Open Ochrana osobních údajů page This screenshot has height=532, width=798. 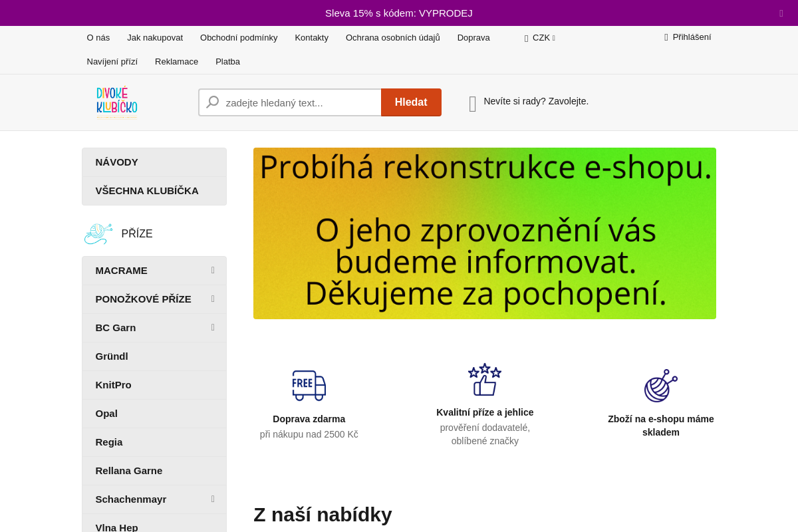point(393,38)
